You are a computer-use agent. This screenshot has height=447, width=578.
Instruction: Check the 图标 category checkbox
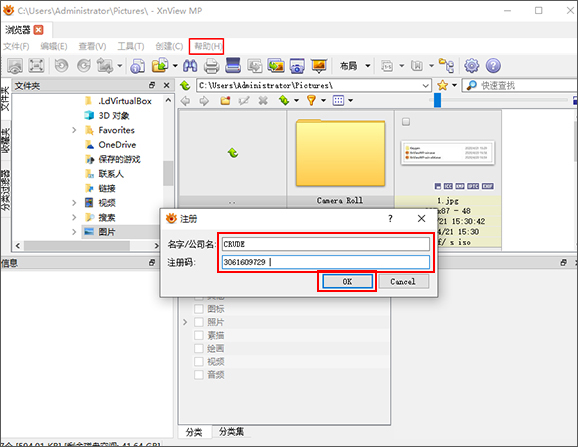(199, 309)
